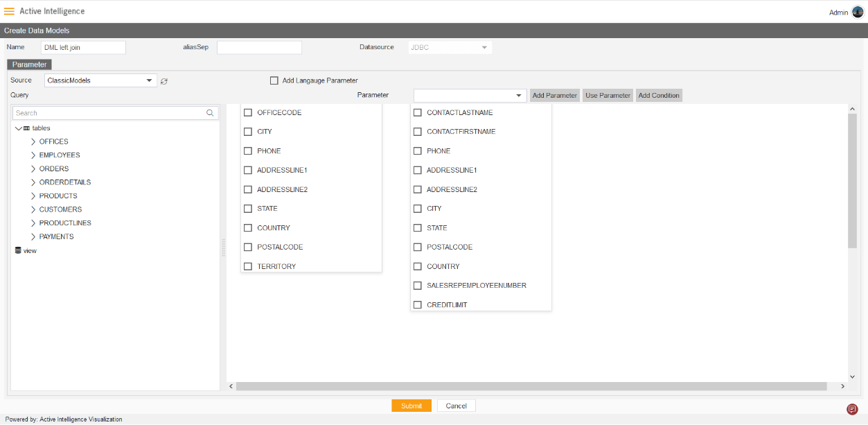
Task: Check the ADDRESSLINE2 box under CONTACTLASTNAME
Action: point(418,189)
